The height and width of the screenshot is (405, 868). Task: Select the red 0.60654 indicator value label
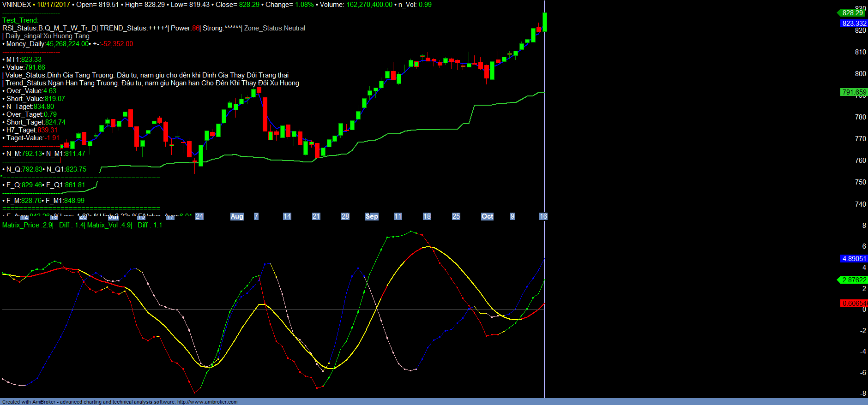[x=854, y=304]
